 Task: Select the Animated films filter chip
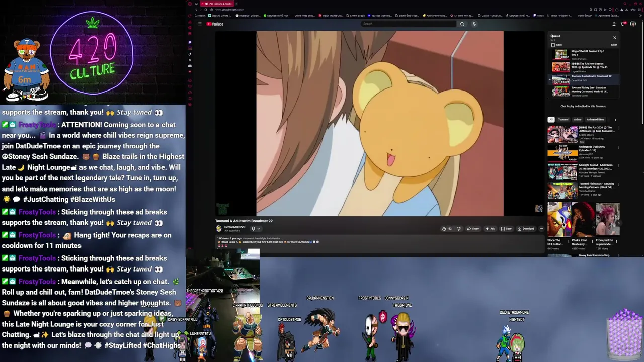tap(595, 120)
